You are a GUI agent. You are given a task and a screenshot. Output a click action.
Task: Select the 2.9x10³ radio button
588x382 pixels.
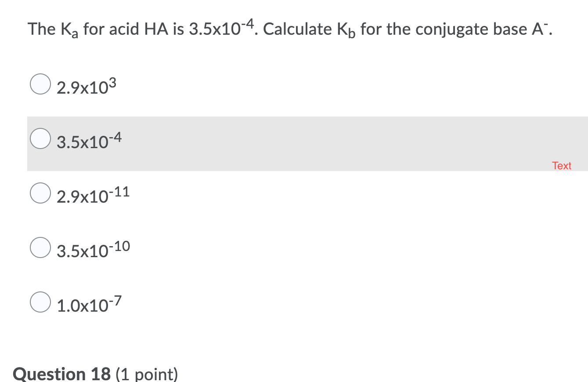pos(40,84)
